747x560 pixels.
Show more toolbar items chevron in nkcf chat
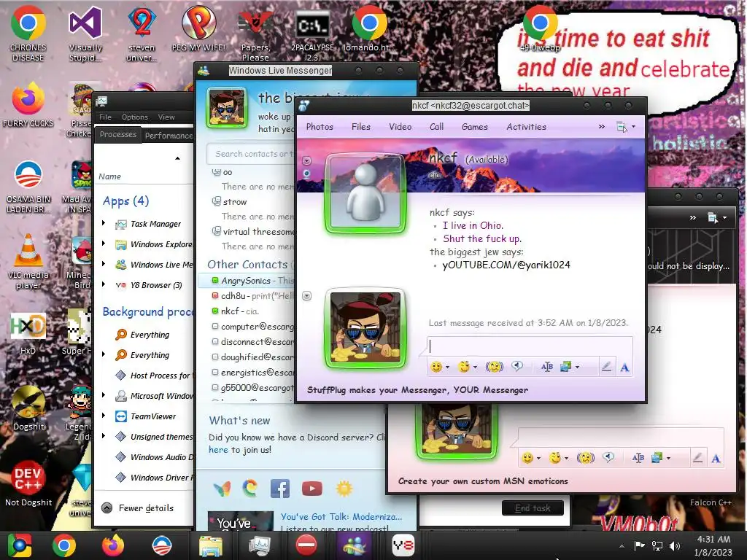point(602,127)
